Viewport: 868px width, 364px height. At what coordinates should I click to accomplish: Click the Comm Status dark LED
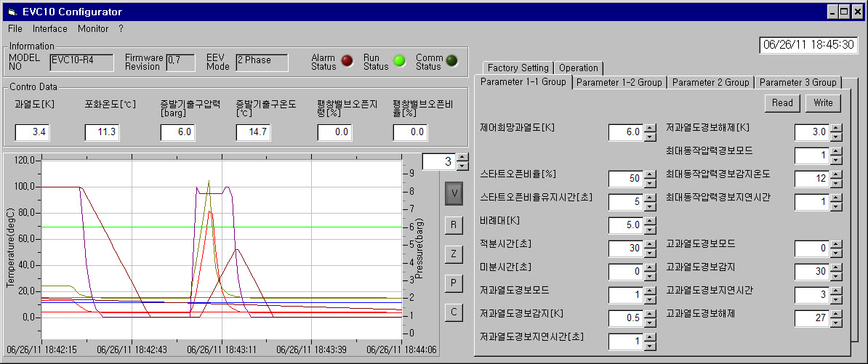pos(452,61)
